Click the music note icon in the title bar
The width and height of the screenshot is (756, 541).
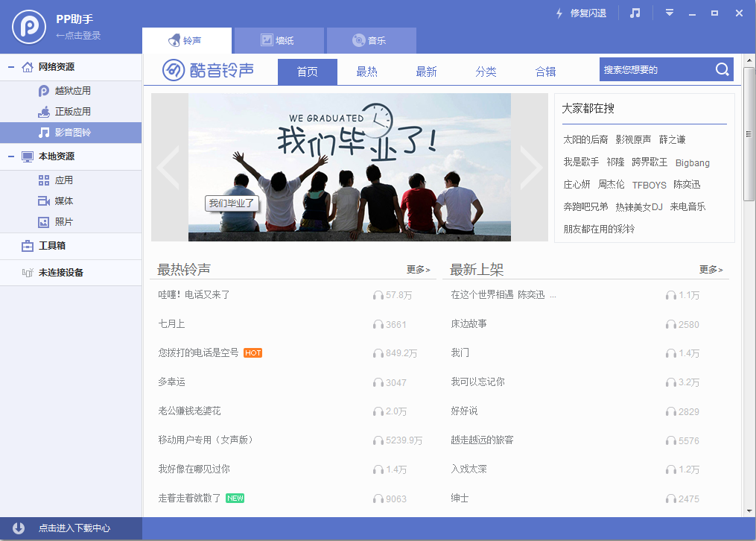coord(635,13)
